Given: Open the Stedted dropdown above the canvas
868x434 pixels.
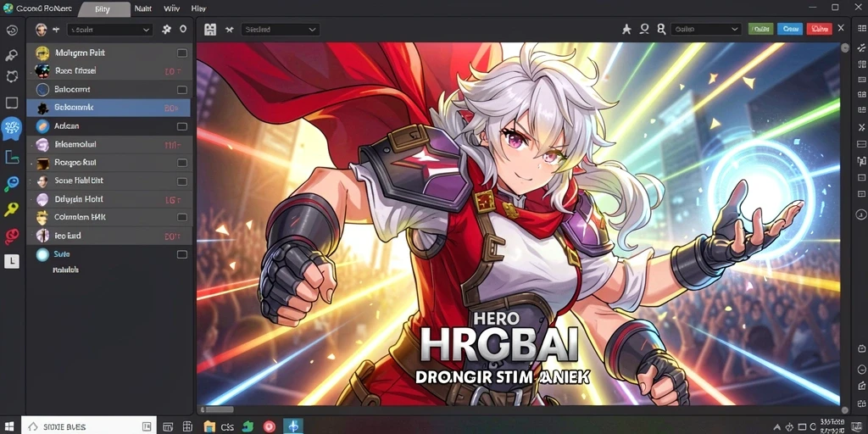Looking at the screenshot, I should pyautogui.click(x=280, y=30).
